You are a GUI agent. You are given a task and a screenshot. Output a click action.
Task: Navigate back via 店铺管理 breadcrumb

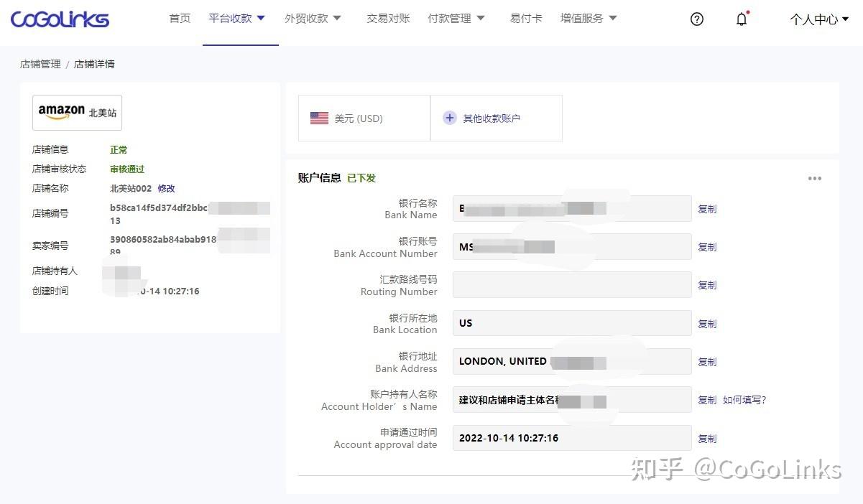(x=40, y=64)
